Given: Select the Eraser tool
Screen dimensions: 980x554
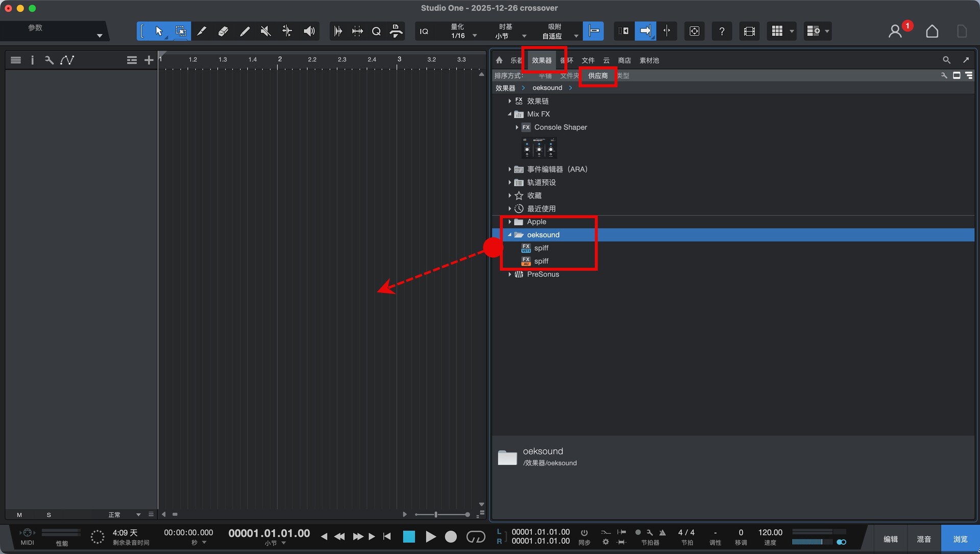Looking at the screenshot, I should (x=223, y=31).
